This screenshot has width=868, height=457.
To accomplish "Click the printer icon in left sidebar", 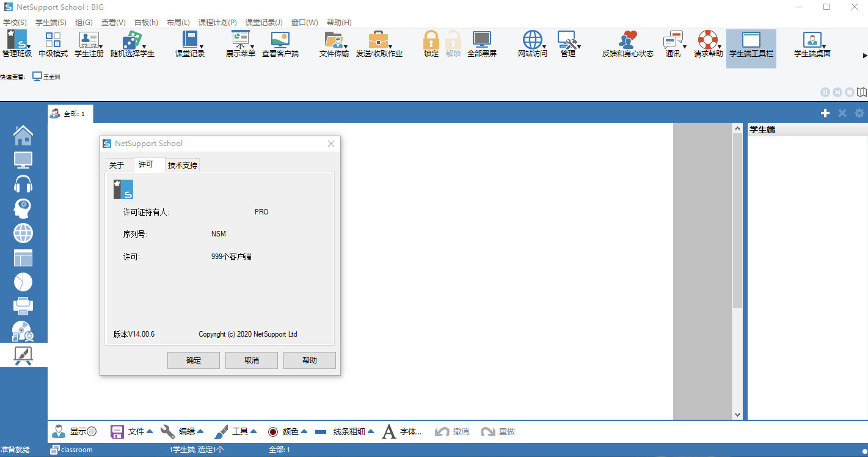I will coord(23,305).
